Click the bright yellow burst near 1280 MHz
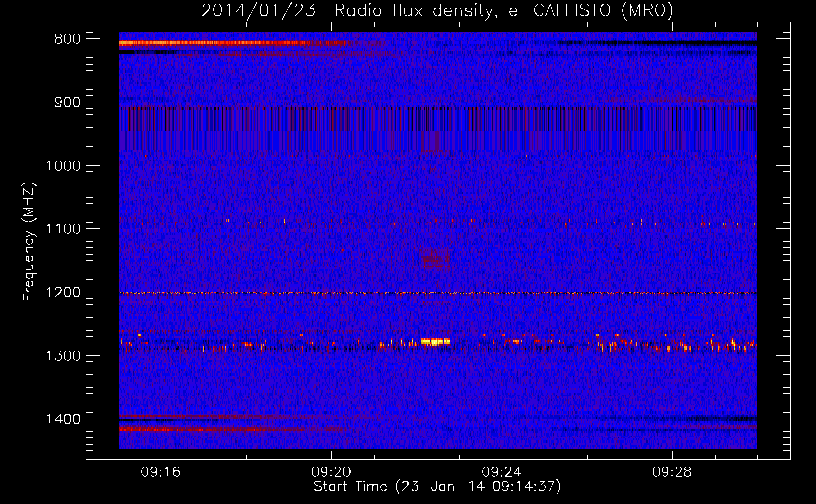 click(x=435, y=342)
